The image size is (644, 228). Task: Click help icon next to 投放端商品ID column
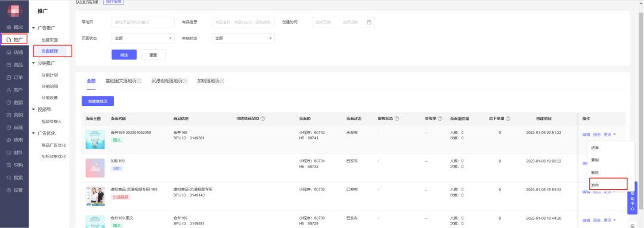(263, 118)
